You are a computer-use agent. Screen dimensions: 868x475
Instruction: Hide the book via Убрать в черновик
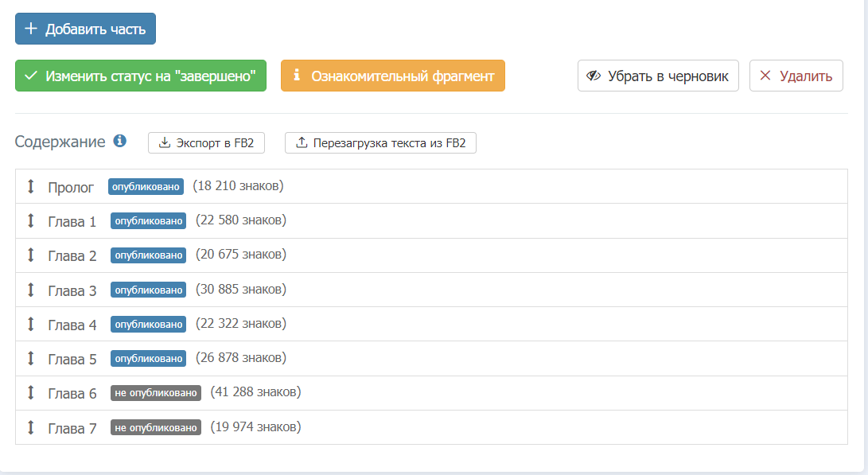point(658,76)
